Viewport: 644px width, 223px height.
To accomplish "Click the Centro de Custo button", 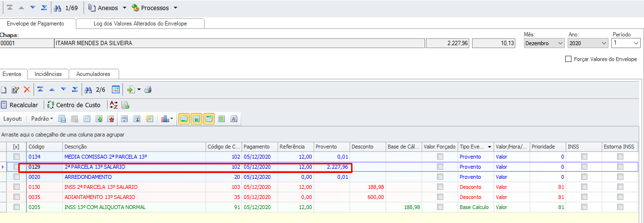I will [x=74, y=105].
